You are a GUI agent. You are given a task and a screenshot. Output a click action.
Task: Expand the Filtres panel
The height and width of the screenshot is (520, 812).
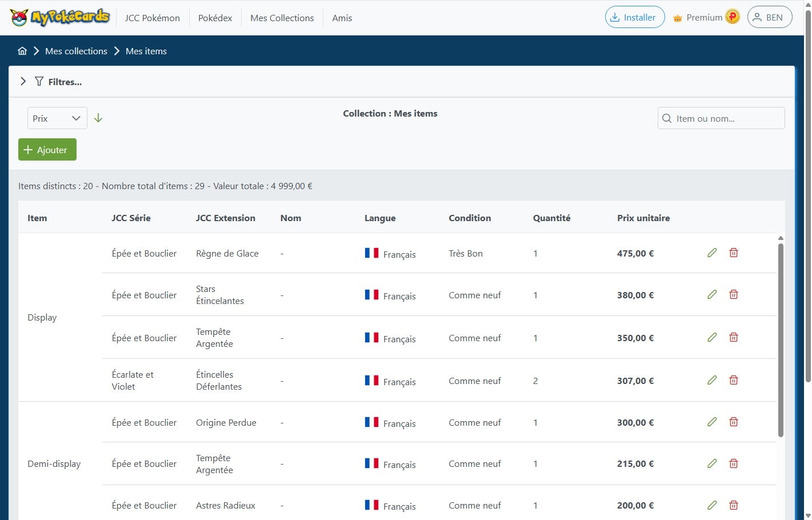(23, 82)
